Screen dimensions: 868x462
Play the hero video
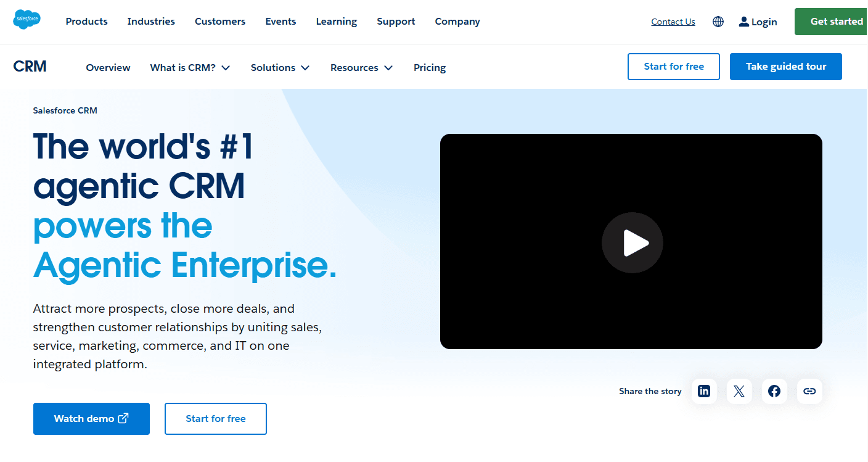(x=633, y=242)
